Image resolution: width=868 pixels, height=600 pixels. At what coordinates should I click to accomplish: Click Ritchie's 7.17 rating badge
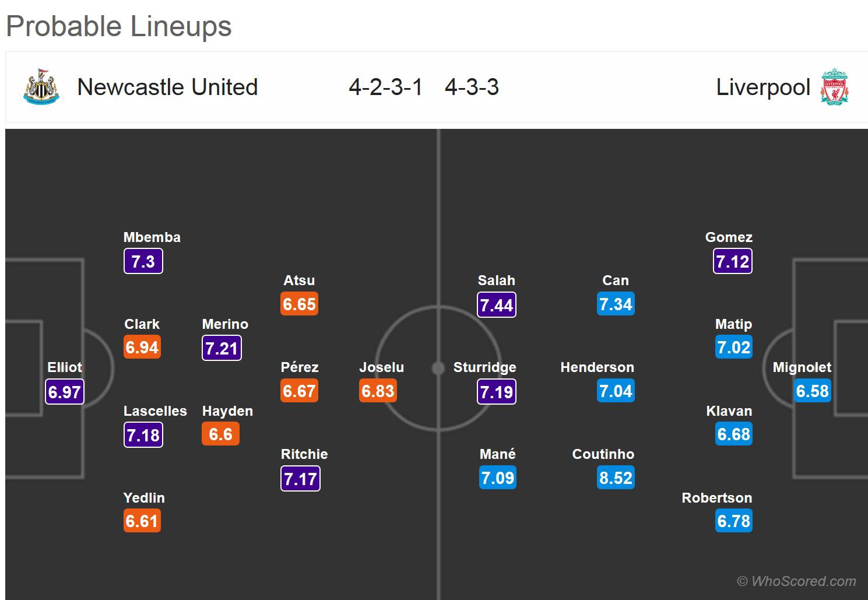[300, 479]
